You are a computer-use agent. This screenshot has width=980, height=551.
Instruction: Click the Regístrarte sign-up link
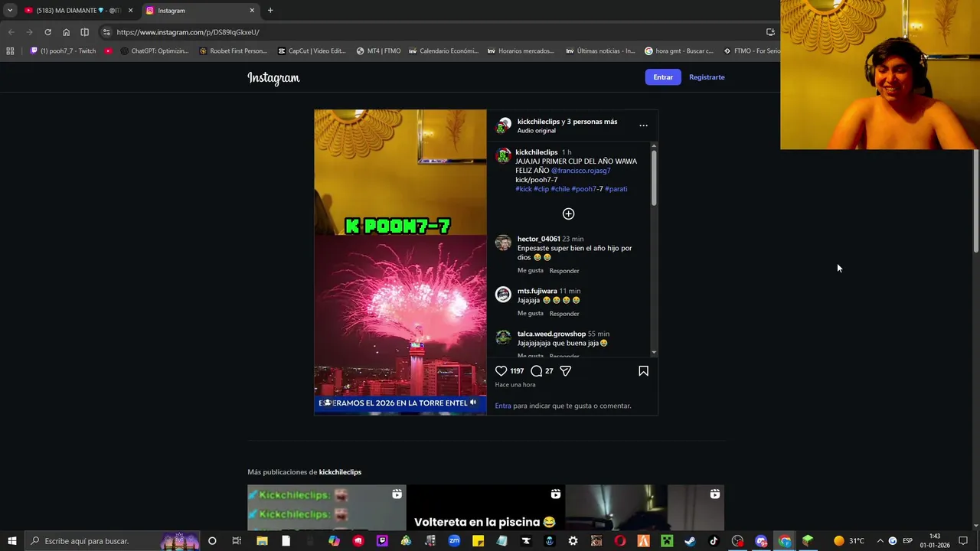coord(707,77)
